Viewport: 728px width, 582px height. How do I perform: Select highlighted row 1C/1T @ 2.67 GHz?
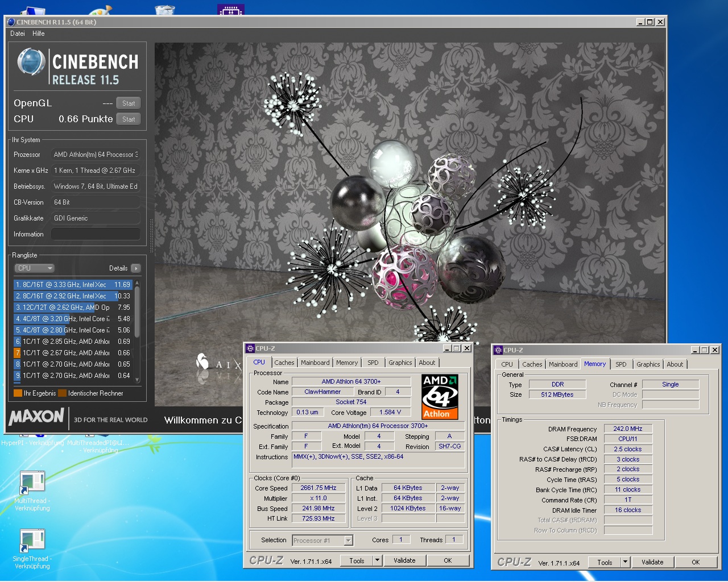(73, 353)
